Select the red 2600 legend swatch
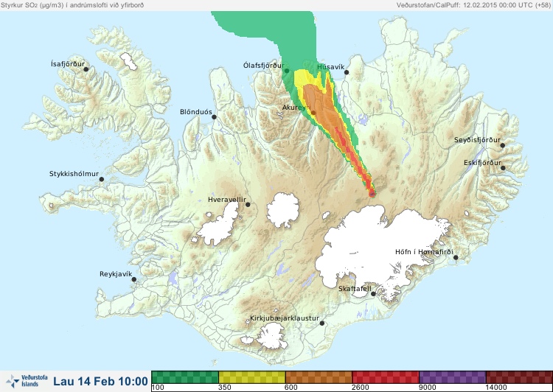The image size is (553, 392). coord(386,377)
